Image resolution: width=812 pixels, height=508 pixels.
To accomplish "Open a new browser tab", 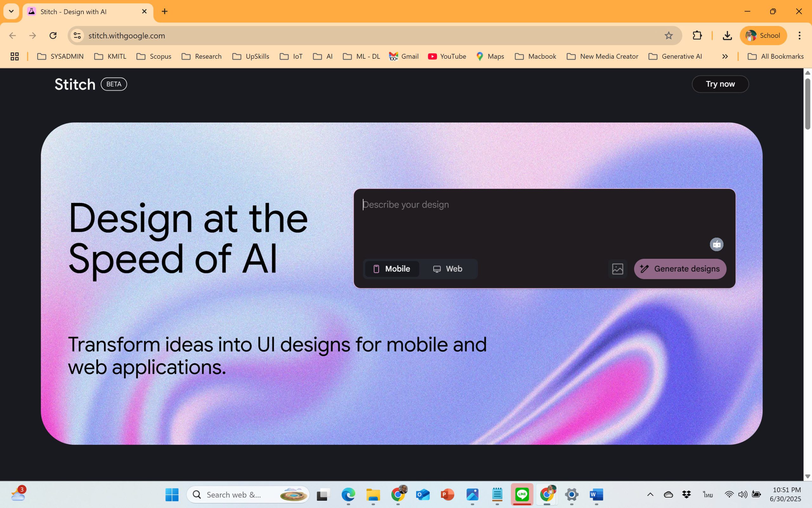I will point(164,11).
